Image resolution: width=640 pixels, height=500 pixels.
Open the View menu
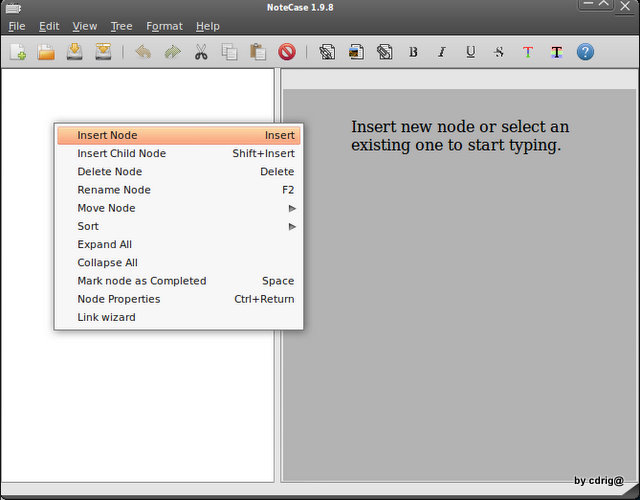click(84, 27)
